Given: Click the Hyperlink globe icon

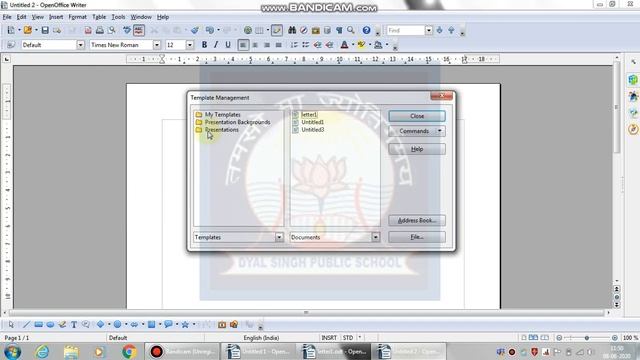Looking at the screenshot, I should pos(247,30).
